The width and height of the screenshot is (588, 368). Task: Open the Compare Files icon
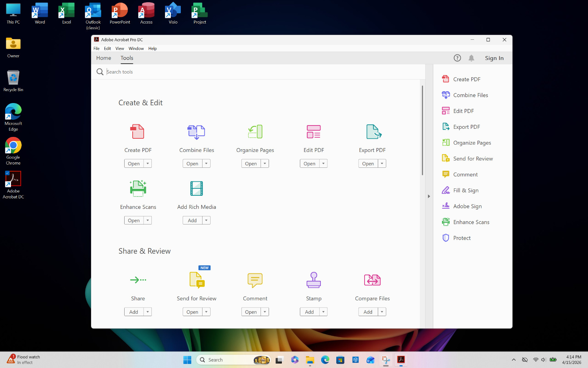[x=372, y=280]
